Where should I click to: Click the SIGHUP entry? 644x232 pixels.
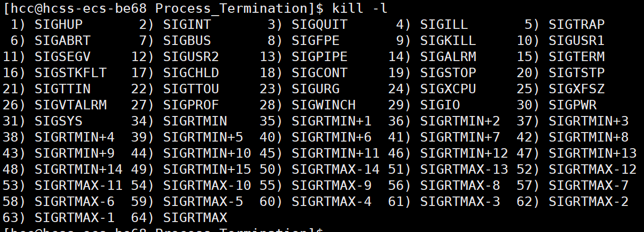pyautogui.click(x=59, y=24)
